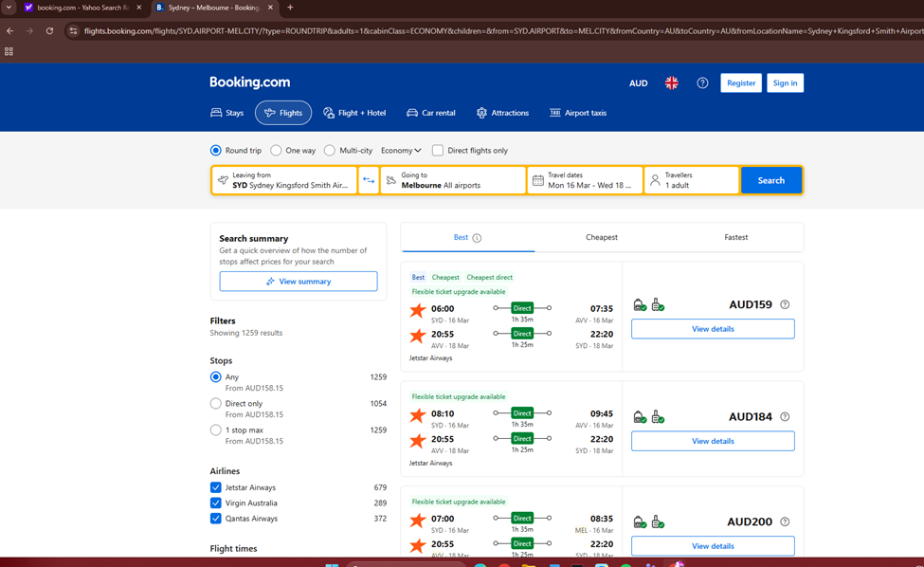Open new browser tab plus icon
924x567 pixels.
point(290,8)
